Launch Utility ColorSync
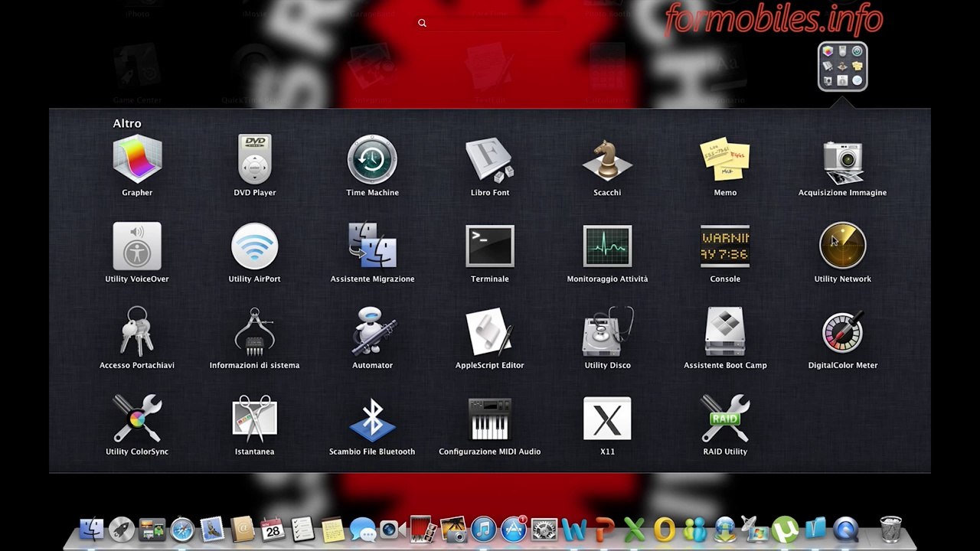This screenshot has width=980, height=551. (137, 419)
